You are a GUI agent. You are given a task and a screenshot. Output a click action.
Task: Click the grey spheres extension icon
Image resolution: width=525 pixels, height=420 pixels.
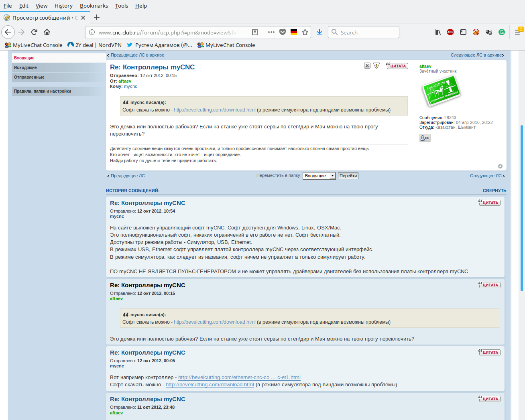tap(489, 32)
